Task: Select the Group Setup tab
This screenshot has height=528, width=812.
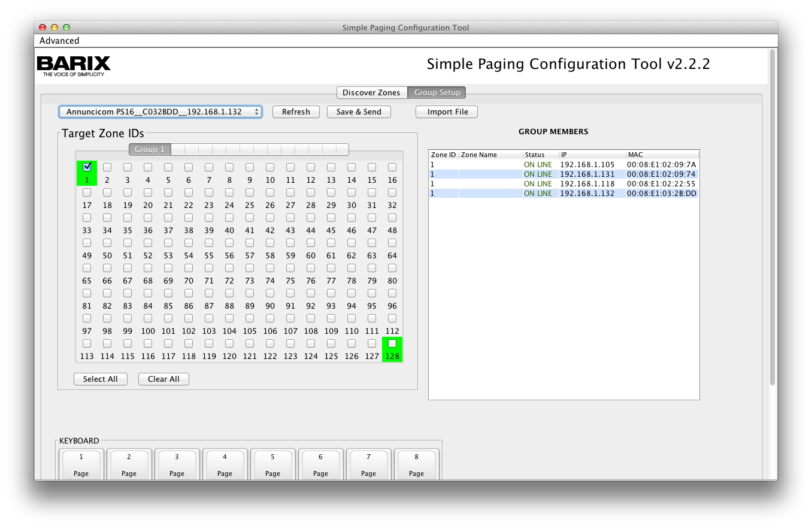Action: 437,93
